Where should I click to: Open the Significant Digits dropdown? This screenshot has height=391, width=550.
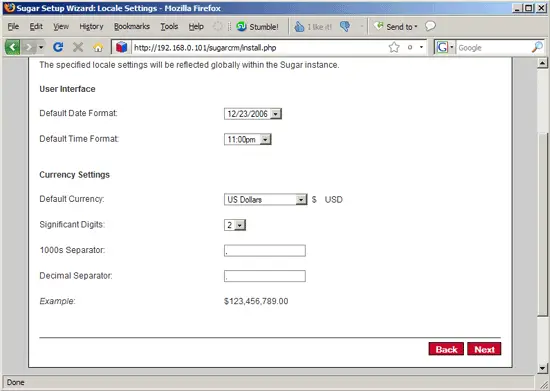235,225
